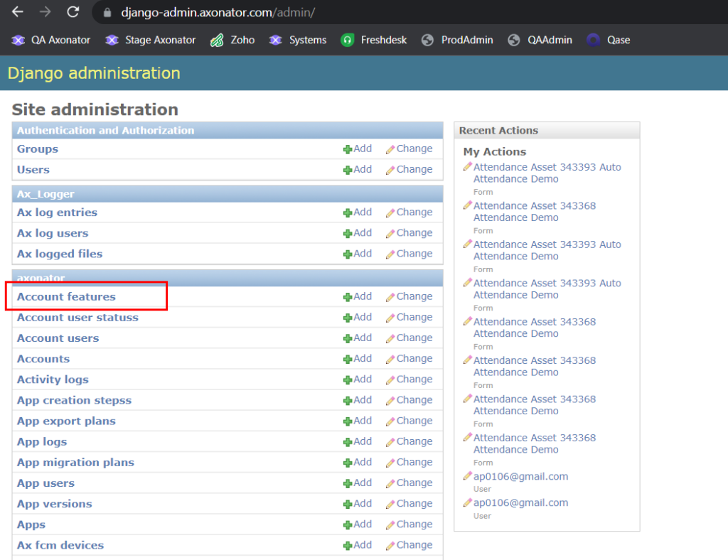
Task: Click Add for App export plans
Action: [x=358, y=421]
